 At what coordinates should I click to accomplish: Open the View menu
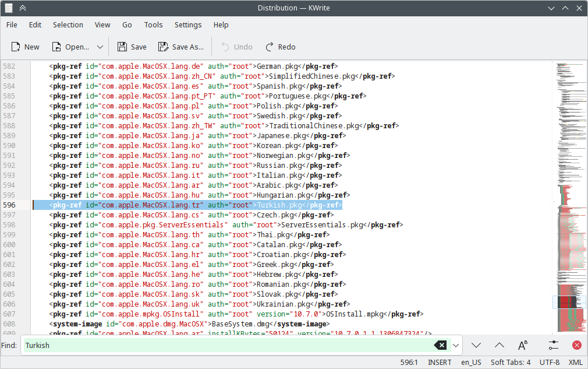click(x=102, y=25)
